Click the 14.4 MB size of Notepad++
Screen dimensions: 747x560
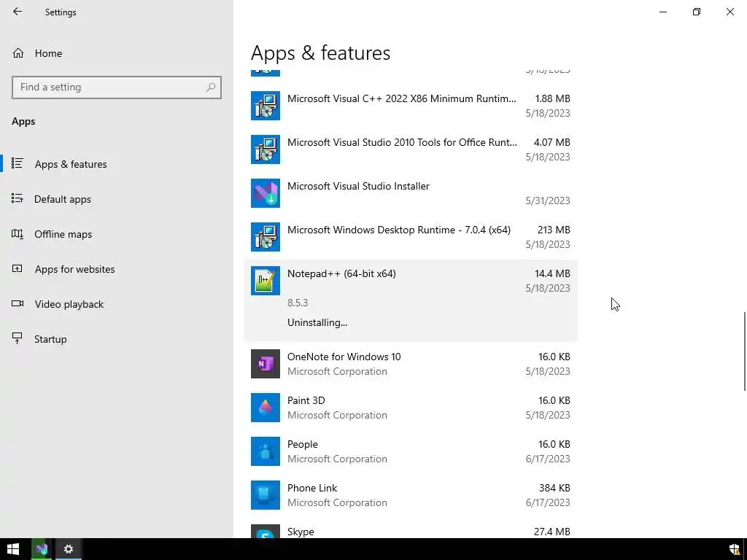pyautogui.click(x=552, y=273)
